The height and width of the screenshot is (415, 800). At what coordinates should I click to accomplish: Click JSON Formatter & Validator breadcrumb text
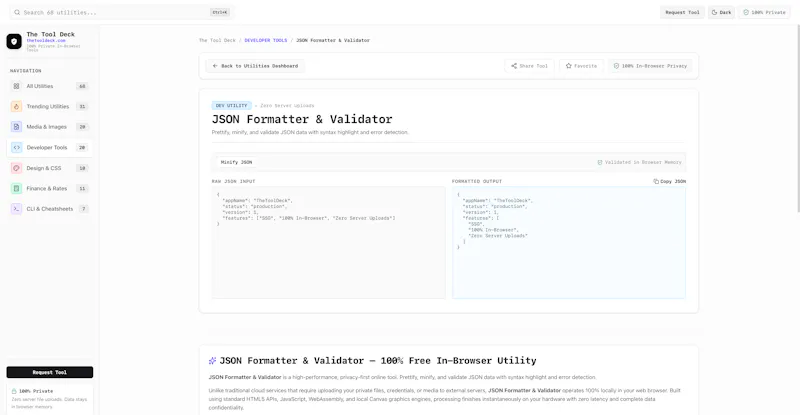pyautogui.click(x=333, y=40)
